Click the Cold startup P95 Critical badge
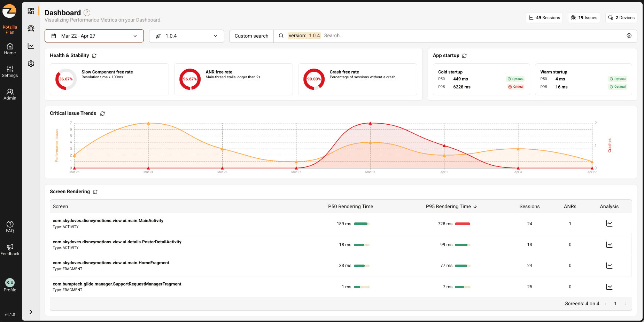 [x=515, y=87]
